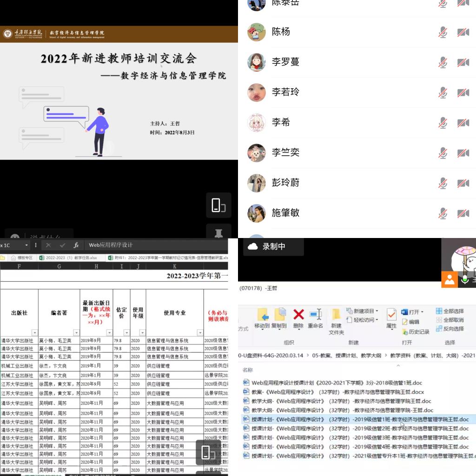476x476 pixels.
Task: Click the 复制到 copy-to icon
Action: (279, 315)
